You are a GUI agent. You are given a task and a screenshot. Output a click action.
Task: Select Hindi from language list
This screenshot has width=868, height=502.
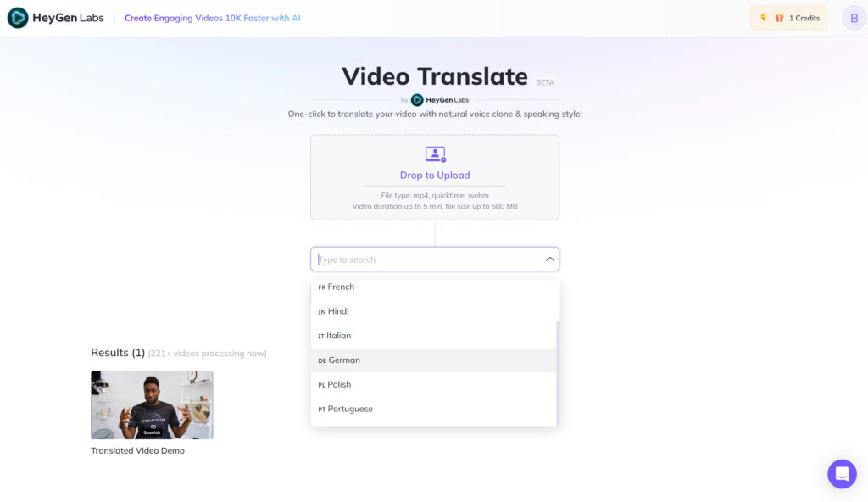point(433,311)
